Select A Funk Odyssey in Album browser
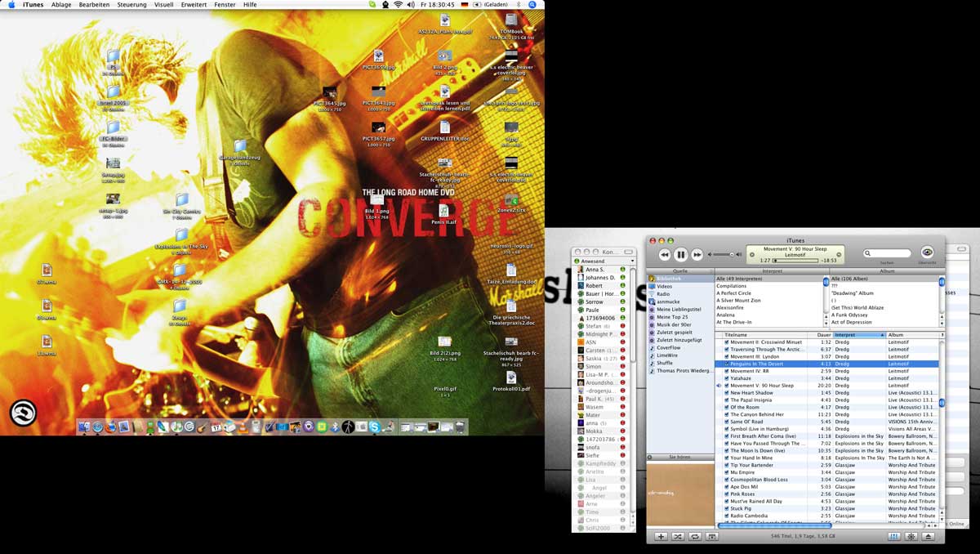980x554 pixels. 883,315
